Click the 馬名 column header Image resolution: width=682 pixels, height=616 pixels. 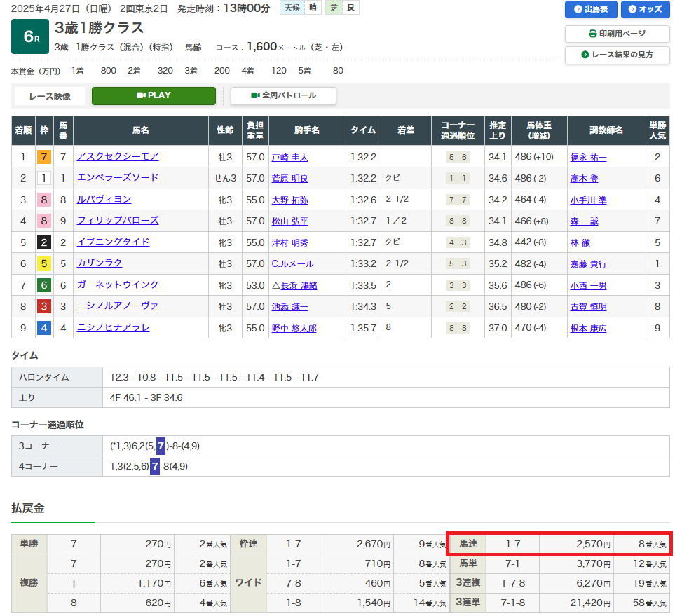pyautogui.click(x=141, y=130)
